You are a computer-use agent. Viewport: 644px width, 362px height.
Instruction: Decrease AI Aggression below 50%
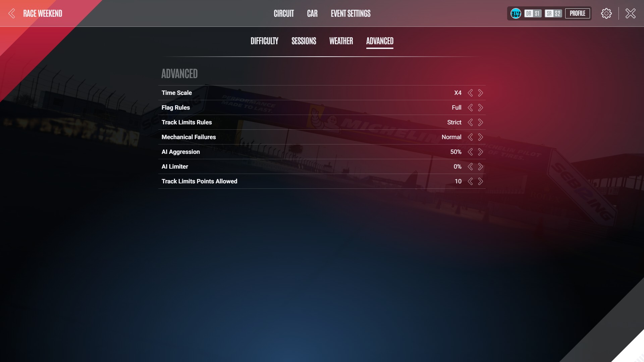[470, 152]
